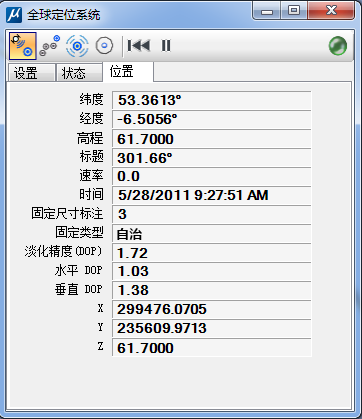Click the 淡化精度(DOP) value 1.72
This screenshot has height=419, width=362.
point(212,253)
